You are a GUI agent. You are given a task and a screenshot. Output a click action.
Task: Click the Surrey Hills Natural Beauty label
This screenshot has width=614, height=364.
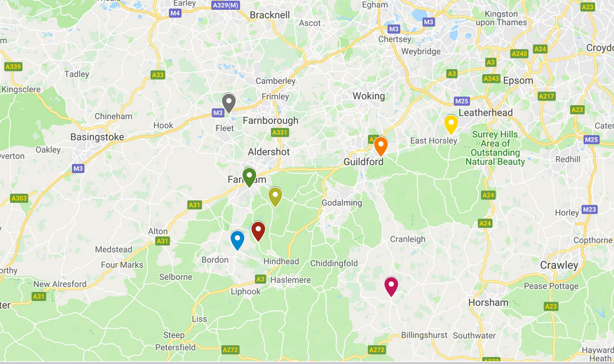pos(495,148)
